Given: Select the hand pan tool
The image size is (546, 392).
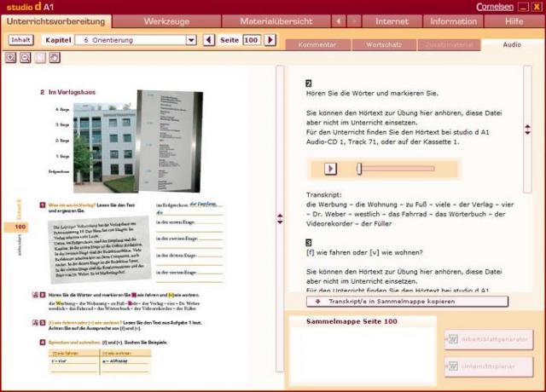Looking at the screenshot, I should point(54,57).
